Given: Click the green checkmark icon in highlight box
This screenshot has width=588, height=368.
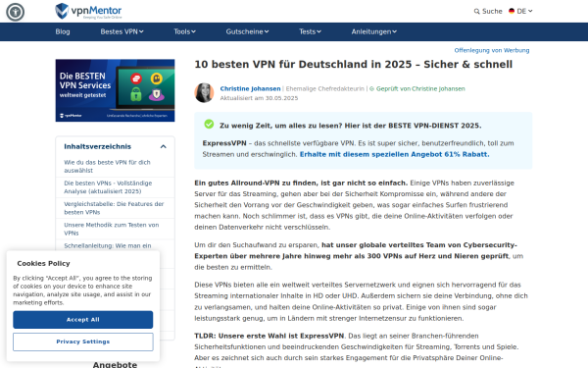Looking at the screenshot, I should point(209,124).
